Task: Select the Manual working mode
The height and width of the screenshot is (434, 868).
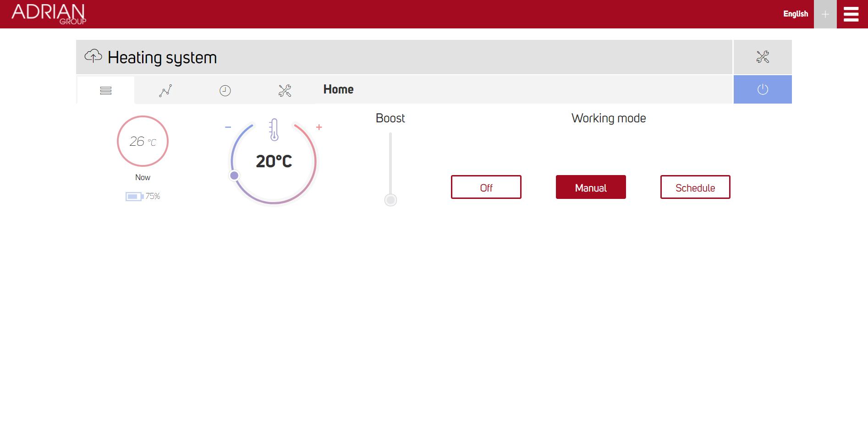Action: coord(591,187)
